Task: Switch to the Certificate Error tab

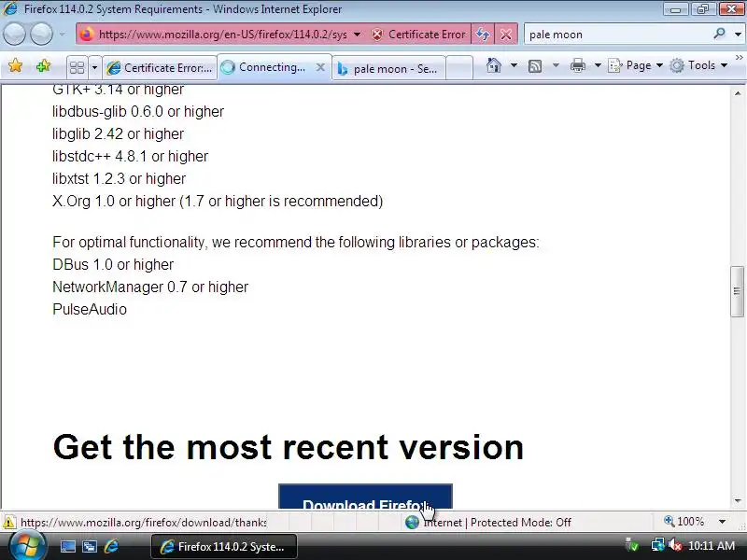Action: tap(160, 68)
